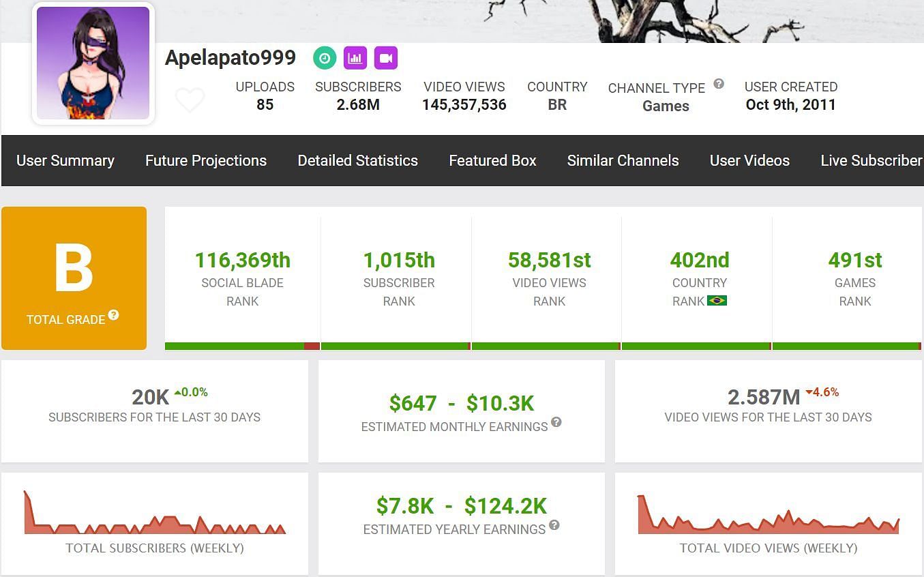The image size is (924, 577).
Task: Open the Live Subscriber tab
Action: click(x=871, y=161)
